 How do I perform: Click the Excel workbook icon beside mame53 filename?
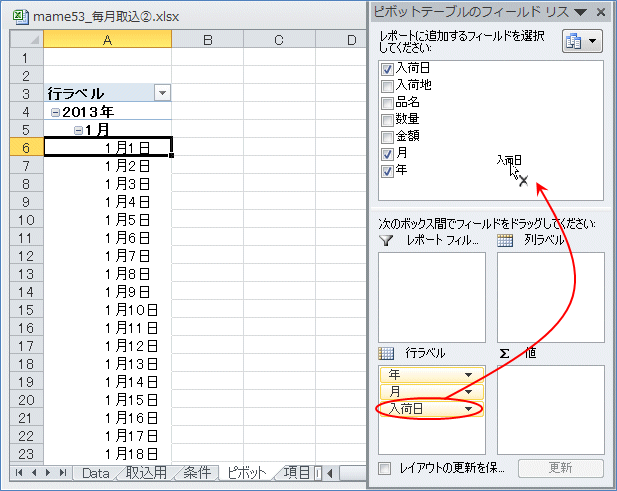[20, 17]
